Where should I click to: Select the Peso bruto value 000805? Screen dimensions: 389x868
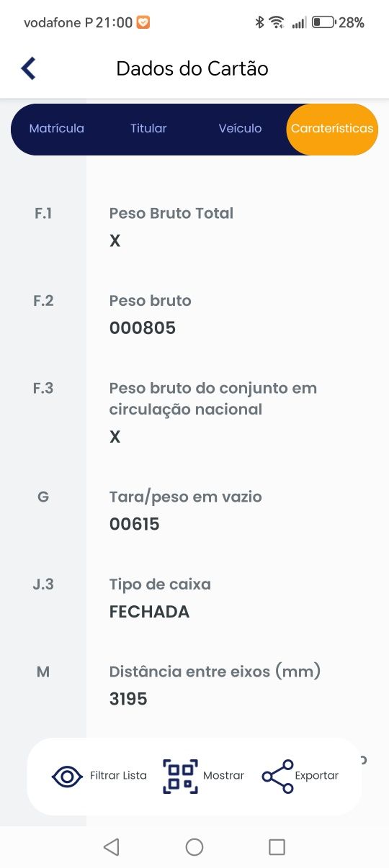(143, 328)
